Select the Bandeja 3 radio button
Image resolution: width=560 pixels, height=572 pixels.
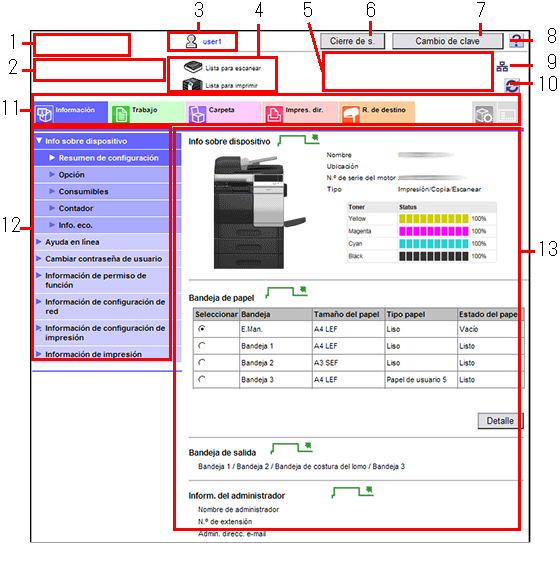click(202, 379)
